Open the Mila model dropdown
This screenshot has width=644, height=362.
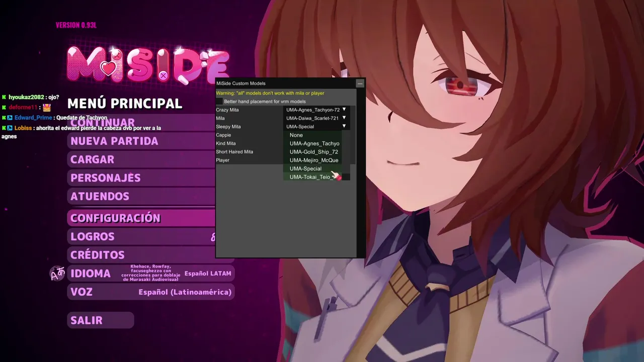pos(316,118)
